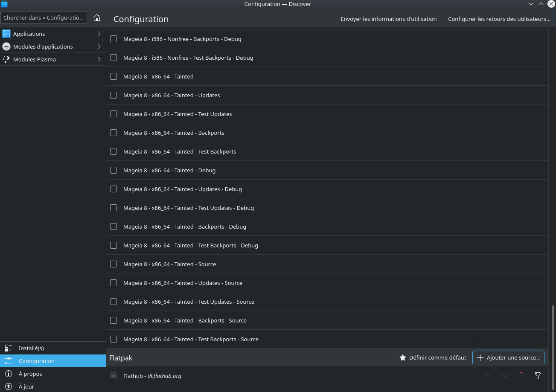Open the À propos page
This screenshot has height=392, width=556.
click(x=53, y=374)
